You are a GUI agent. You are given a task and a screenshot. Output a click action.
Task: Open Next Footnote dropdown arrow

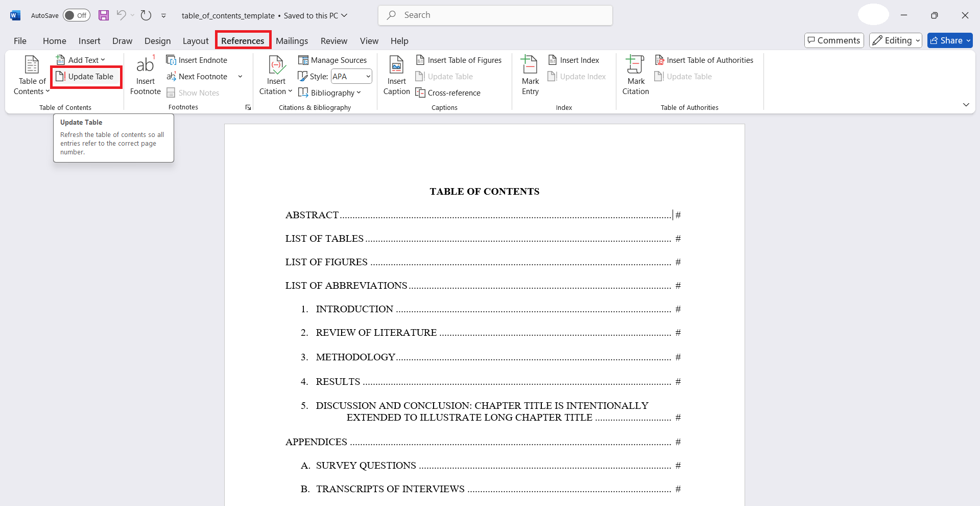tap(240, 77)
